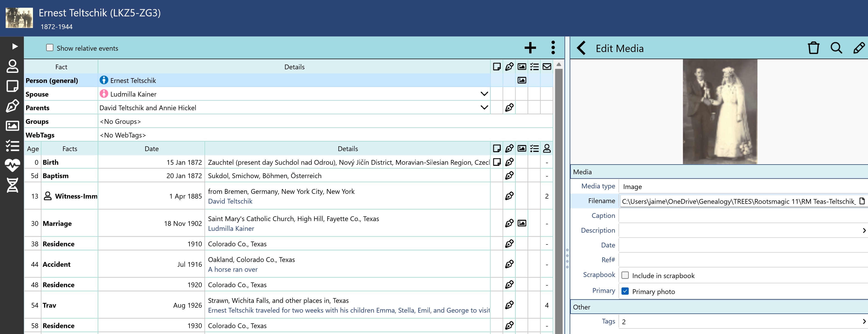Image resolution: width=868 pixels, height=334 pixels.
Task: Go back from Edit Media panel
Action: [581, 48]
